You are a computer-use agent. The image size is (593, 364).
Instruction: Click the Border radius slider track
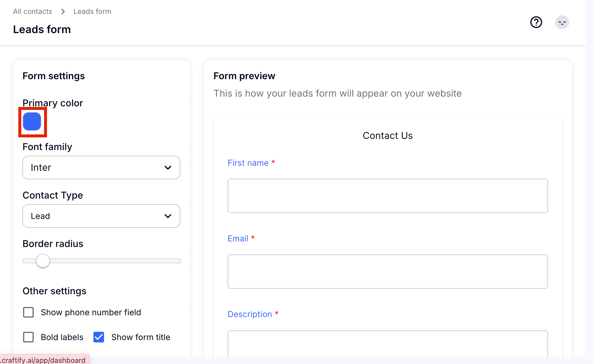pos(118,261)
